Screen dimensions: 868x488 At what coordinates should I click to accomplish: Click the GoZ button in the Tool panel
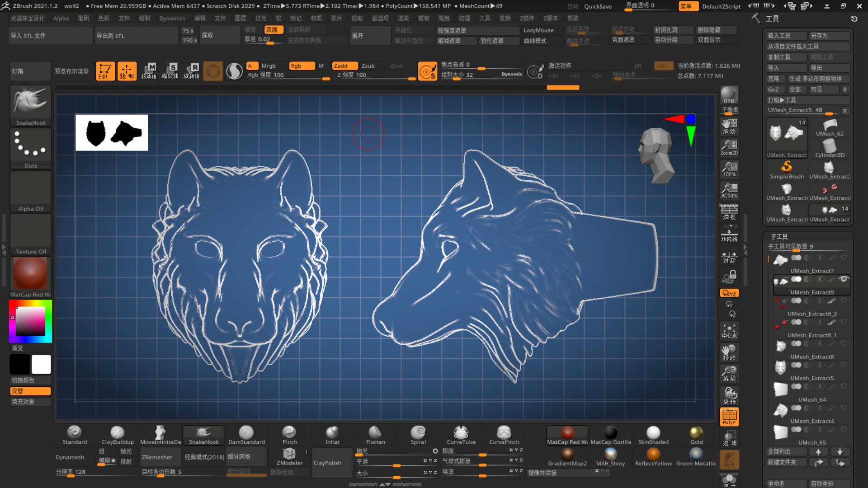(x=775, y=89)
